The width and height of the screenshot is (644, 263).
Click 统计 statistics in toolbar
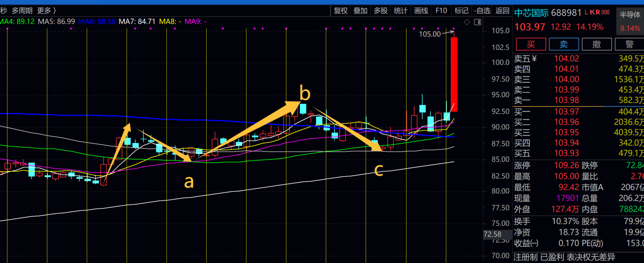click(401, 10)
